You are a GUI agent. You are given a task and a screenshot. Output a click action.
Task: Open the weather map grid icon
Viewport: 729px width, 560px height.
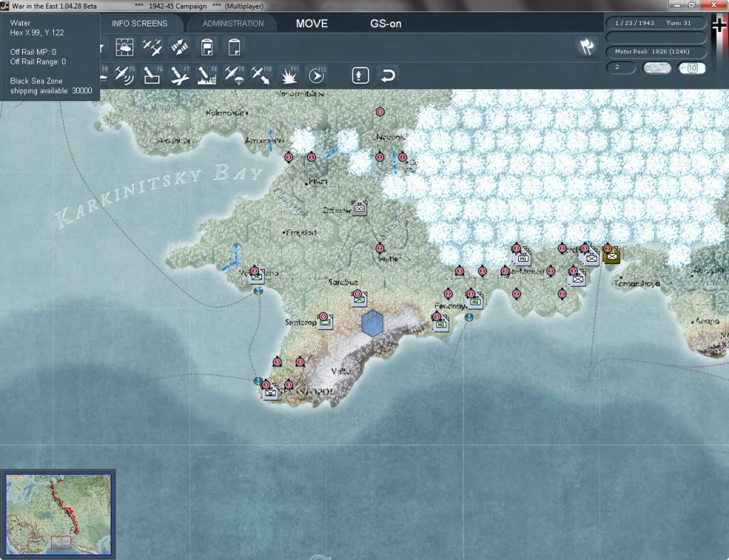point(125,47)
